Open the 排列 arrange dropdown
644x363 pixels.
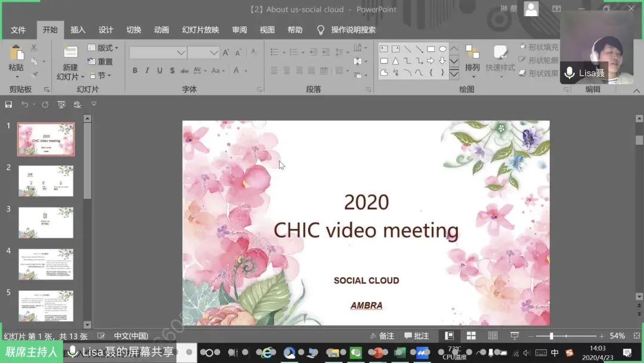click(x=472, y=61)
